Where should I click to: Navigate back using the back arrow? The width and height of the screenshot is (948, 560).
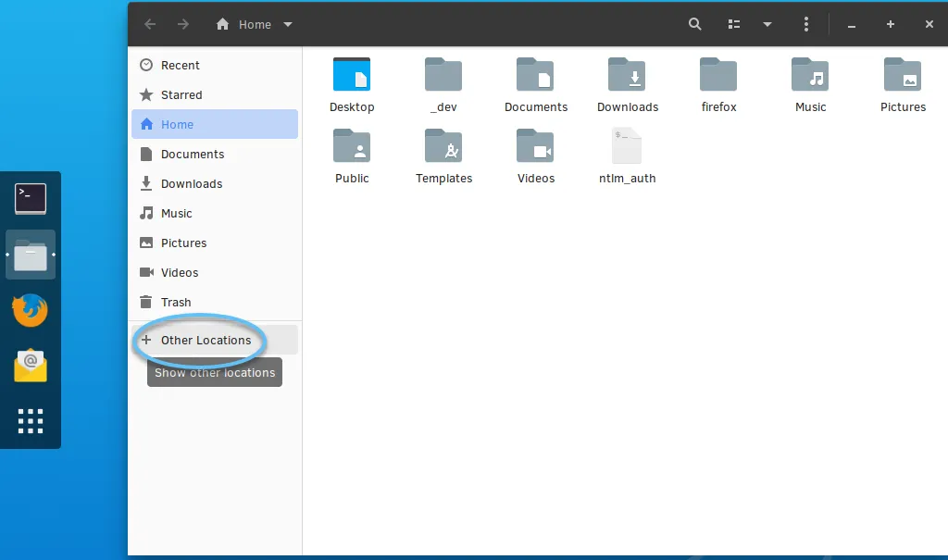(x=150, y=24)
